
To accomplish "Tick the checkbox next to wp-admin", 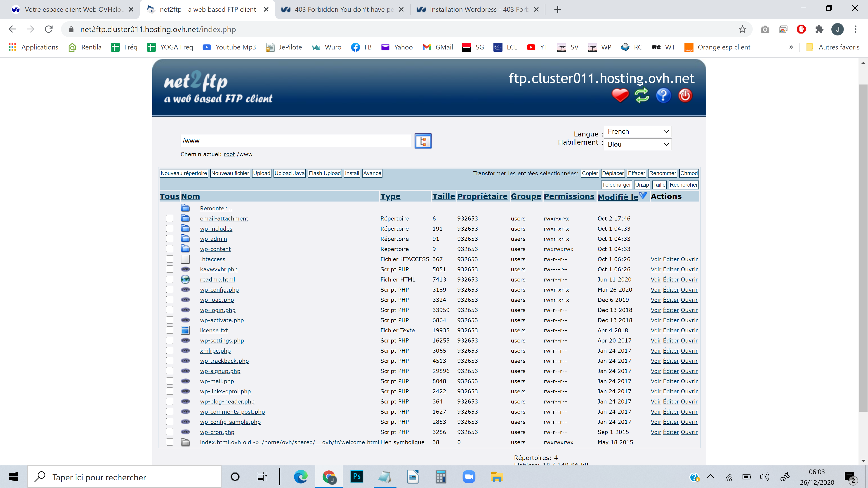I will click(x=170, y=239).
